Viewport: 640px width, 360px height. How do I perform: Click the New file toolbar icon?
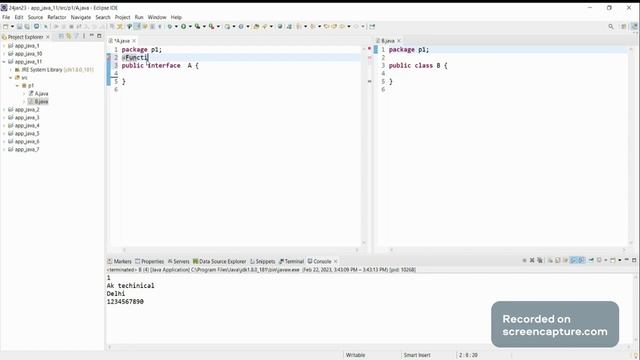point(5,27)
